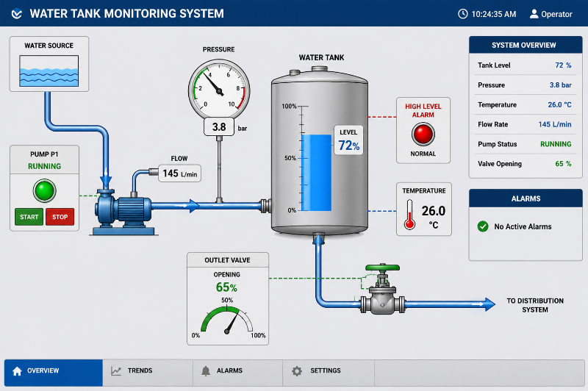Click the pressure gauge dial
Viewport: 588px width, 391px height.
219,89
